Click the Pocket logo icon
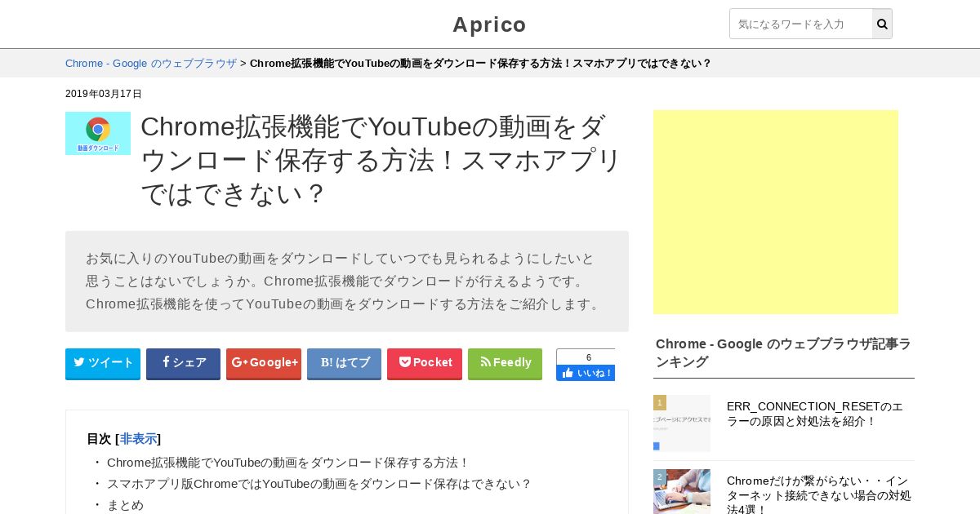This screenshot has height=514, width=980. [x=404, y=362]
